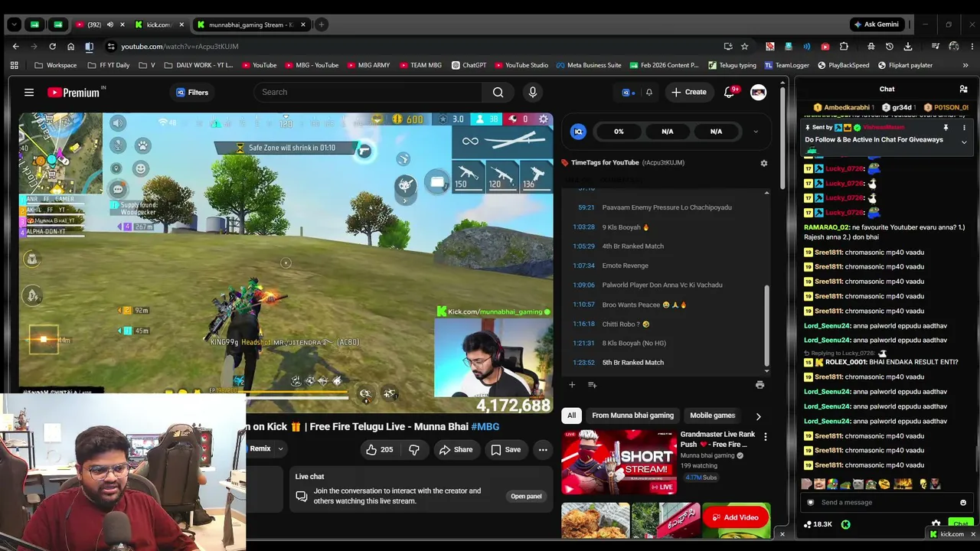This screenshot has width=980, height=551.
Task: Open more actions menu under video
Action: point(543,450)
